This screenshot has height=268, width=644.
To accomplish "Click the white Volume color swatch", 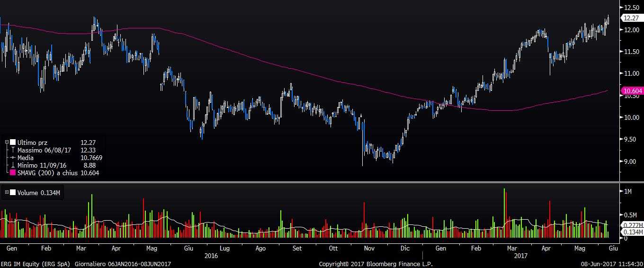I will pos(13,192).
